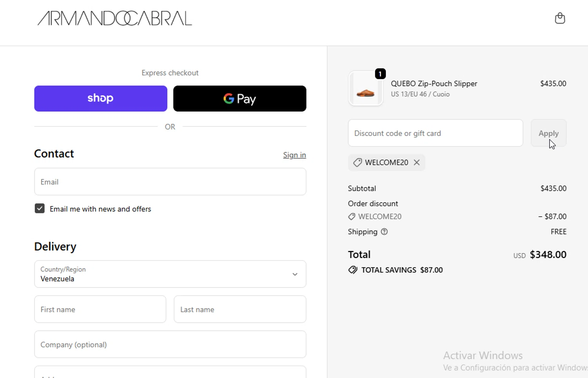The image size is (588, 378).
Task: Click the – $87.00 discount amount
Action: [552, 216]
